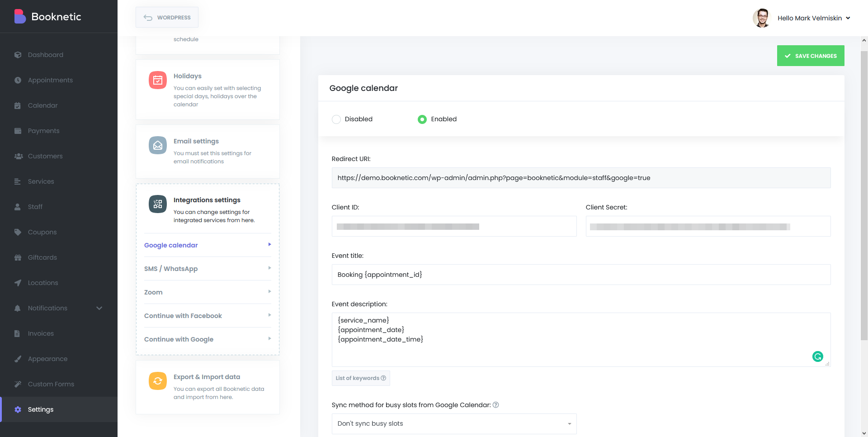Click the Settings gear icon
The image size is (868, 437).
click(x=18, y=409)
